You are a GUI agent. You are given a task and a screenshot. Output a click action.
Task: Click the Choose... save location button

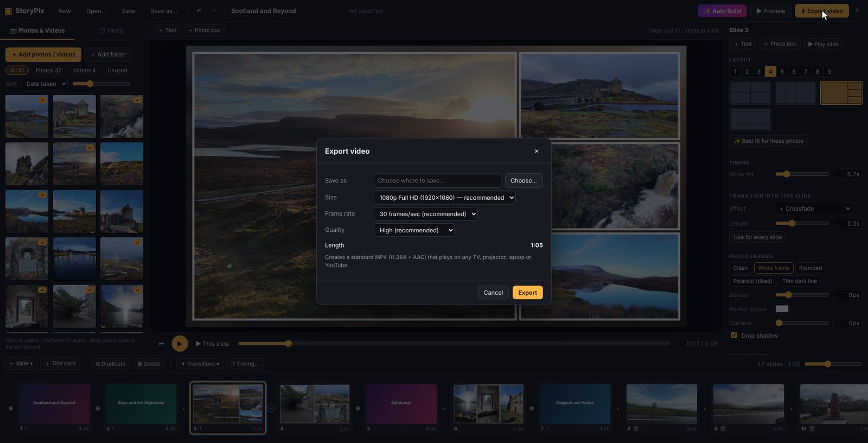tap(524, 181)
